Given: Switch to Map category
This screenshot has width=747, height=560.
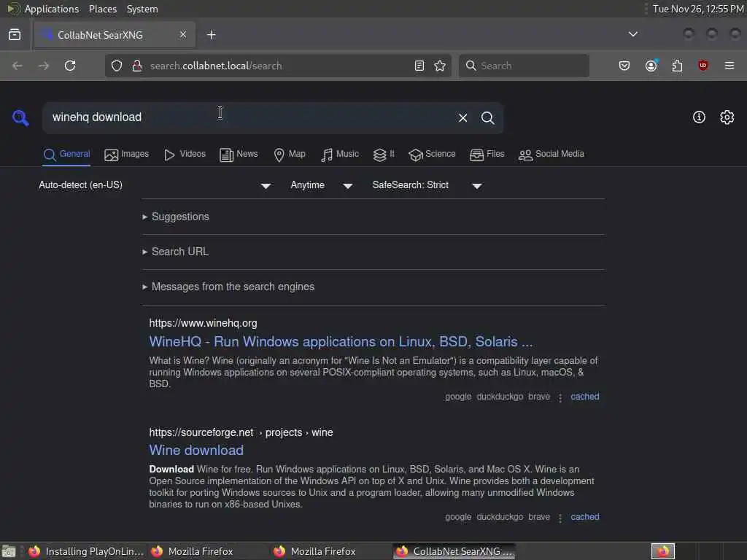Looking at the screenshot, I should (x=290, y=155).
